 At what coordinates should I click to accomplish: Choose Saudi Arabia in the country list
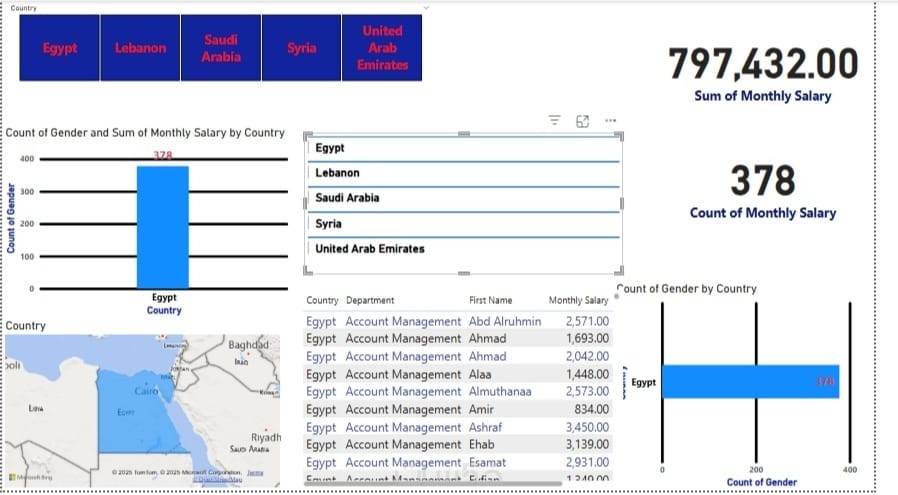[x=463, y=198]
